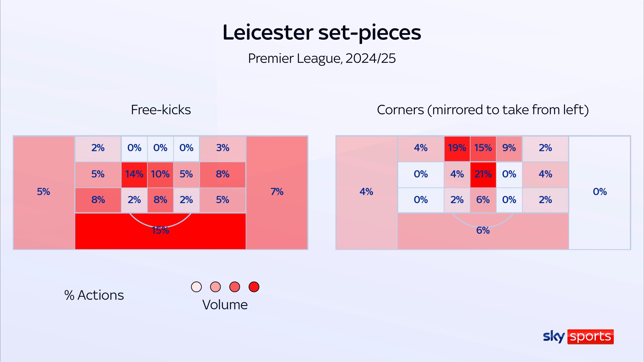Click the Leicester set-pieces title
Image resolution: width=644 pixels, height=362 pixels.
(322, 32)
